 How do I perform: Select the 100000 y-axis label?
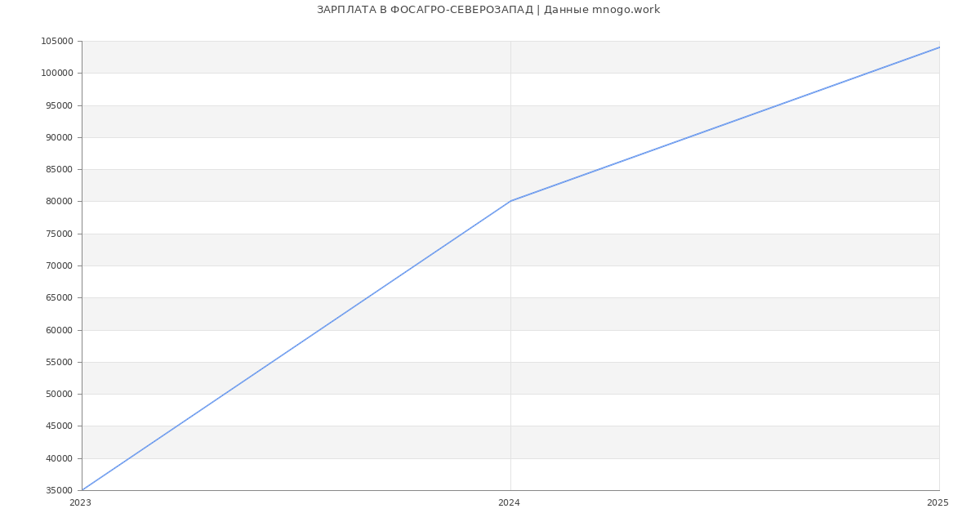tap(56, 74)
